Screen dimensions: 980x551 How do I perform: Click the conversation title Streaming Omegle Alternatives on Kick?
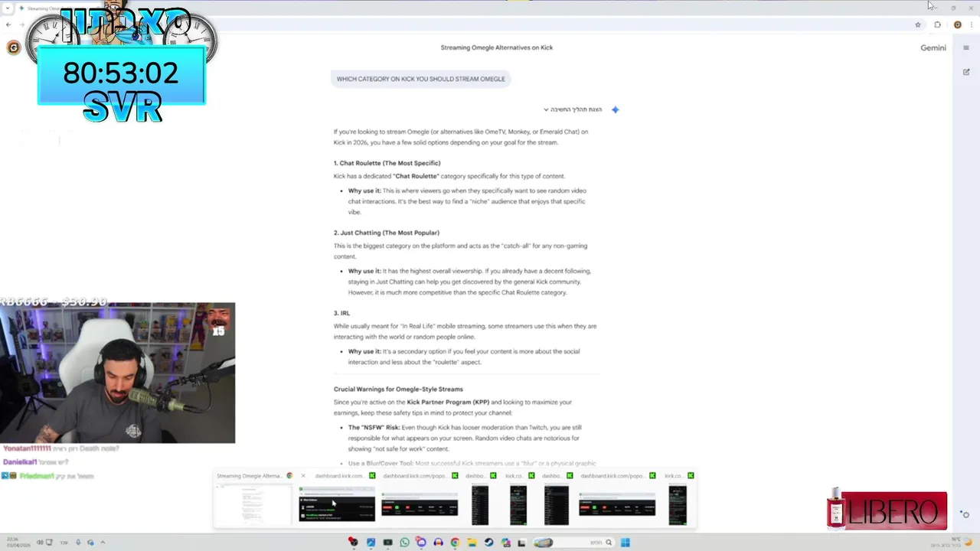(497, 47)
